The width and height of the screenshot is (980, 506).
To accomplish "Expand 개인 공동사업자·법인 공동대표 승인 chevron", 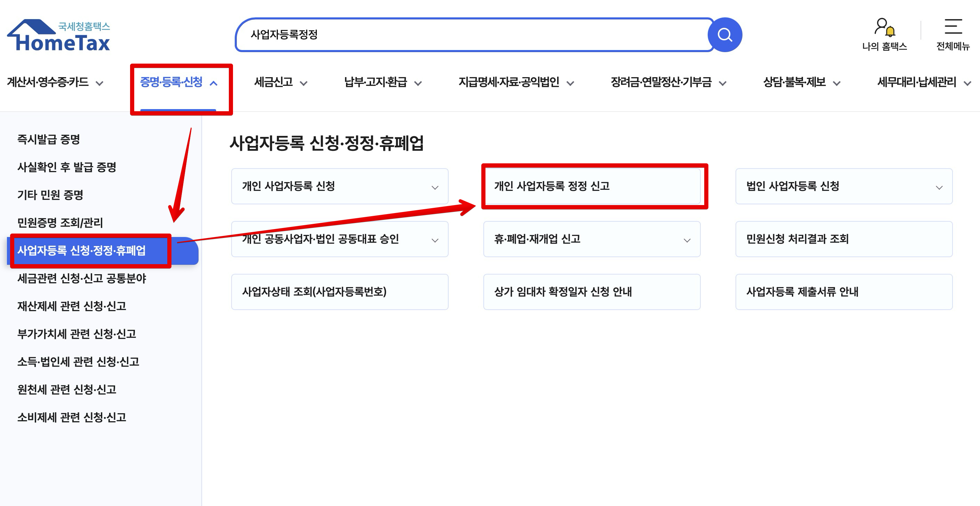I will pos(435,240).
